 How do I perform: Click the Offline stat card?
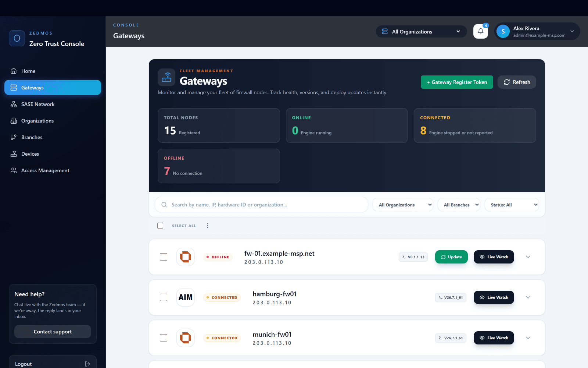[x=219, y=166]
